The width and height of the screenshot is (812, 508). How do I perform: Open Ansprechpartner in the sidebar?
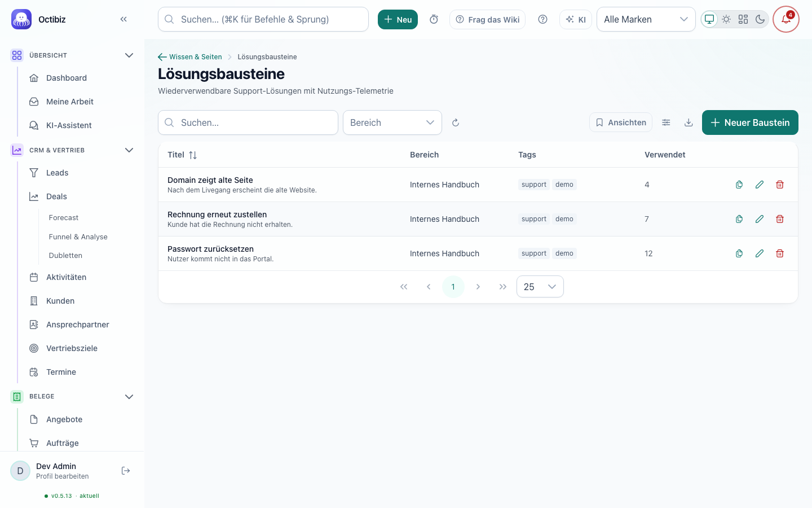tap(79, 325)
